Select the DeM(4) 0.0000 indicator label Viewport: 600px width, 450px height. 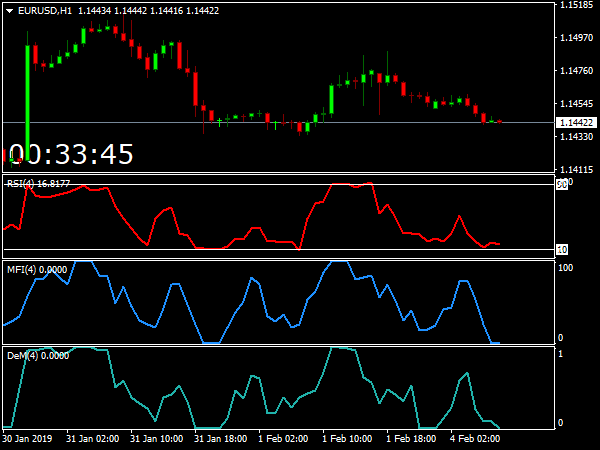pos(38,356)
